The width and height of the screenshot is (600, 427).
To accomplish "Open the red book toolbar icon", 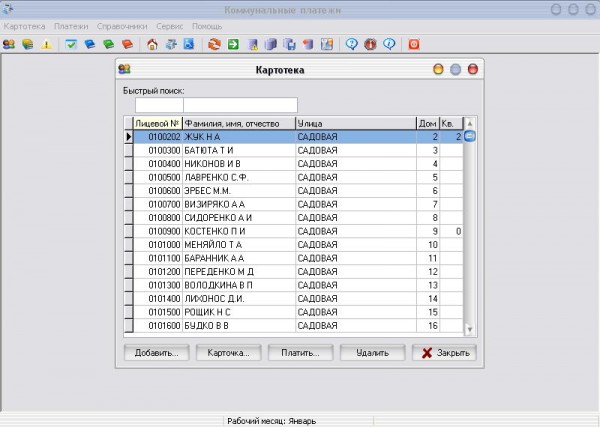I will (x=126, y=44).
